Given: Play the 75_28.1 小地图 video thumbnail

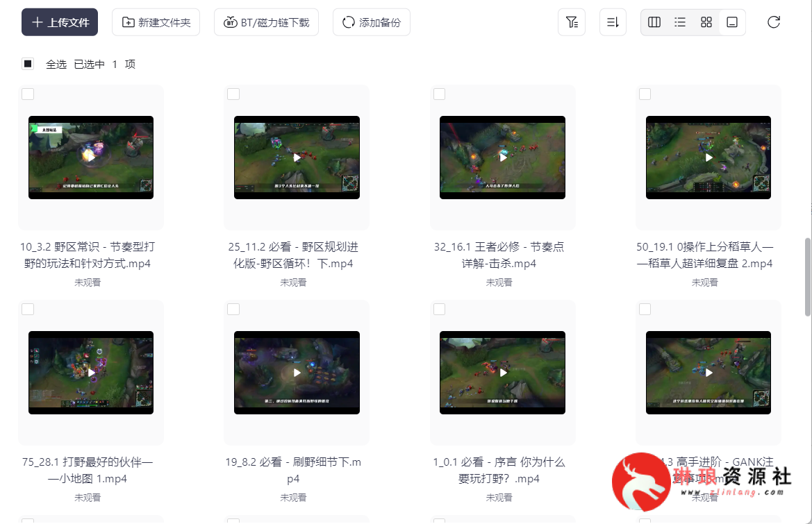Looking at the screenshot, I should click(x=90, y=373).
